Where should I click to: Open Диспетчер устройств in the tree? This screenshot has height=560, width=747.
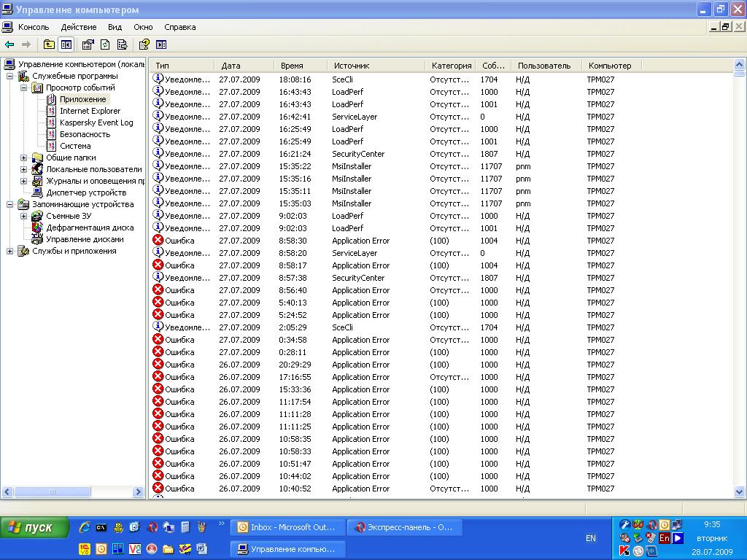pos(86,192)
